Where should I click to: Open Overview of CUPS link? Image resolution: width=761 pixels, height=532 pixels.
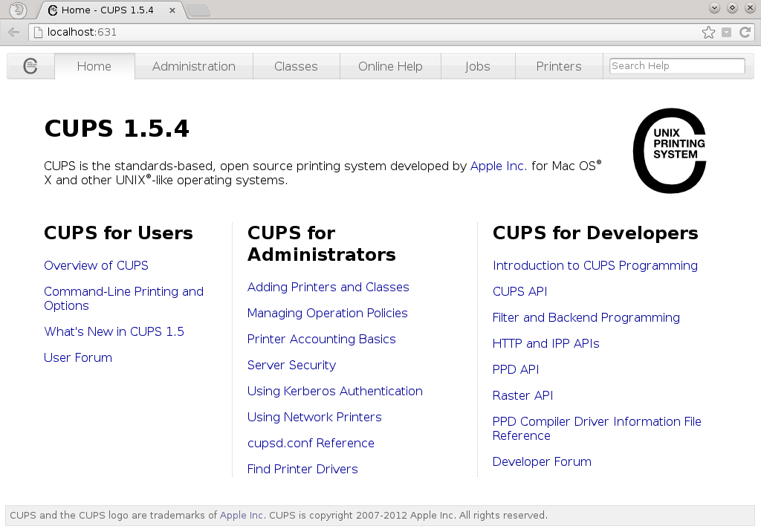pyautogui.click(x=96, y=265)
